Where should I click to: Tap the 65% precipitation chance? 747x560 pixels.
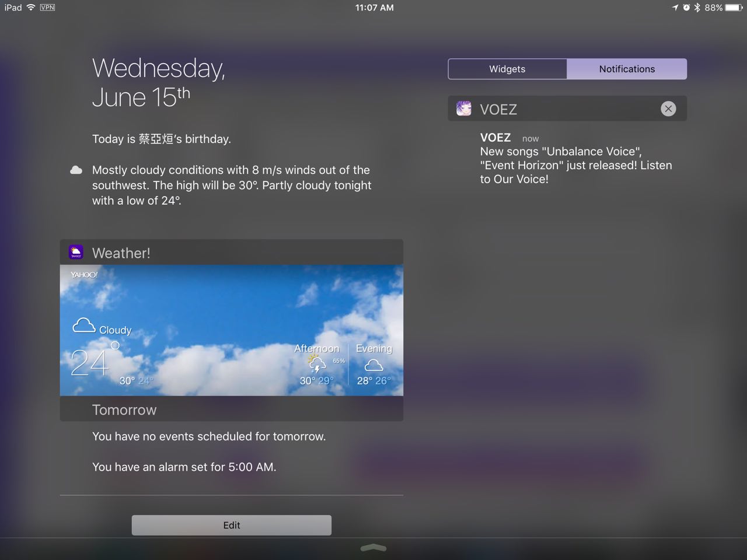pyautogui.click(x=339, y=361)
